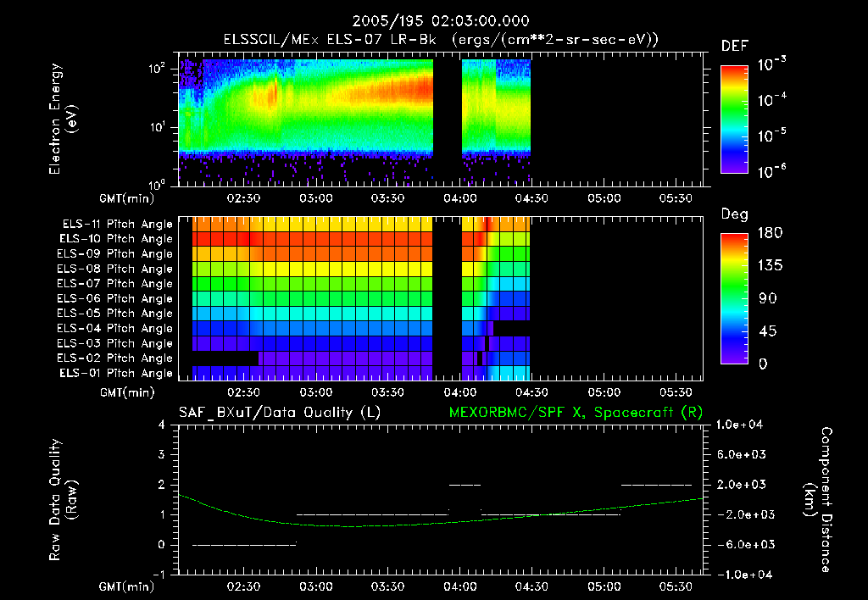868x600 pixels.
Task: Click the DEF color scale bar
Action: 734,119
